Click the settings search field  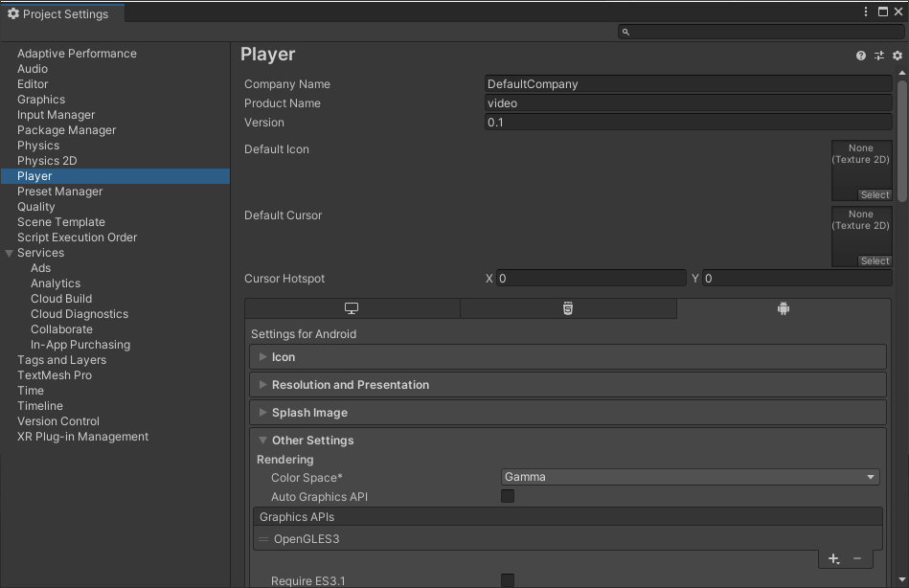761,32
